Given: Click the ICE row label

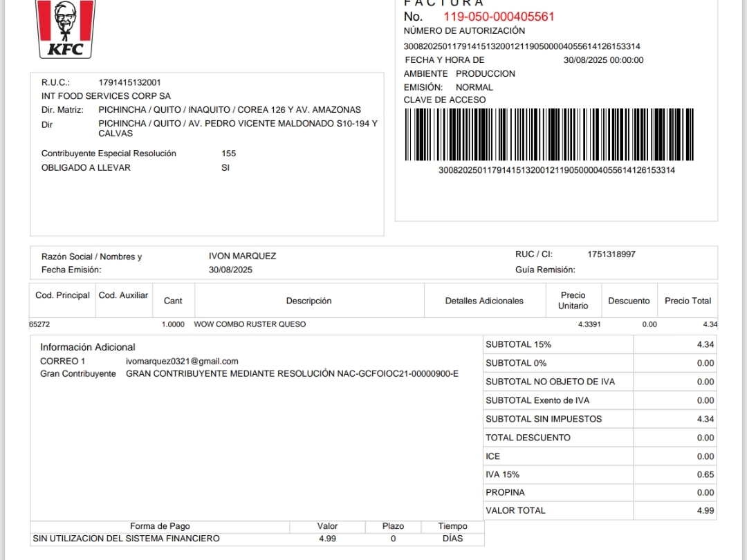Looking at the screenshot, I should 492,456.
